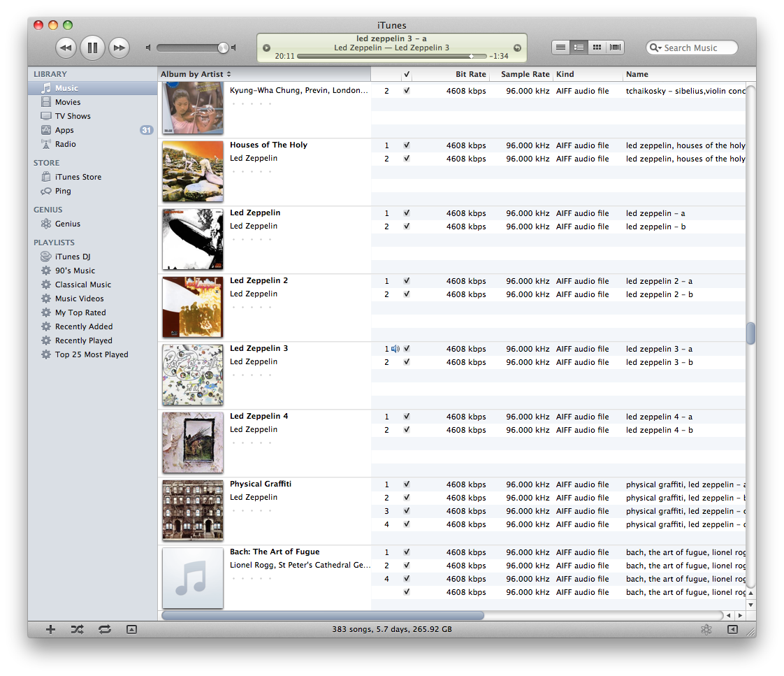Image resolution: width=784 pixels, height=676 pixels.
Task: Toggle shuffle playback
Action: [77, 629]
